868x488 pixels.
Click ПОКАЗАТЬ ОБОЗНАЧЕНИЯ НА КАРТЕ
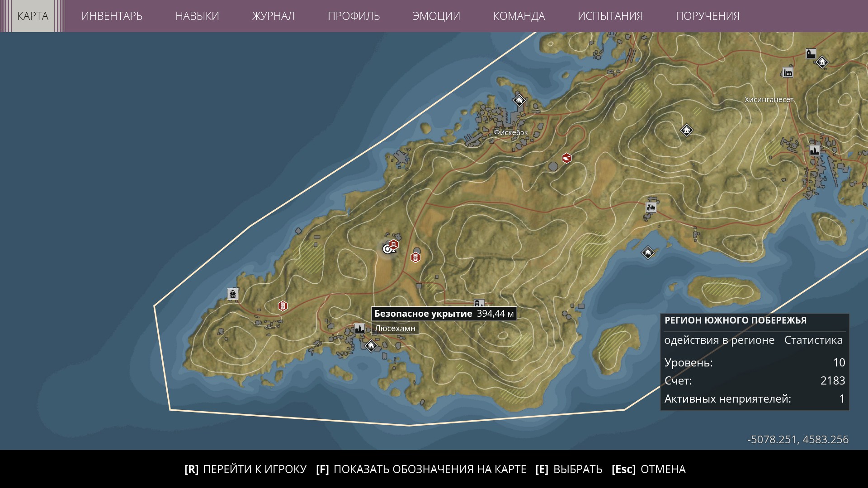pos(421,469)
